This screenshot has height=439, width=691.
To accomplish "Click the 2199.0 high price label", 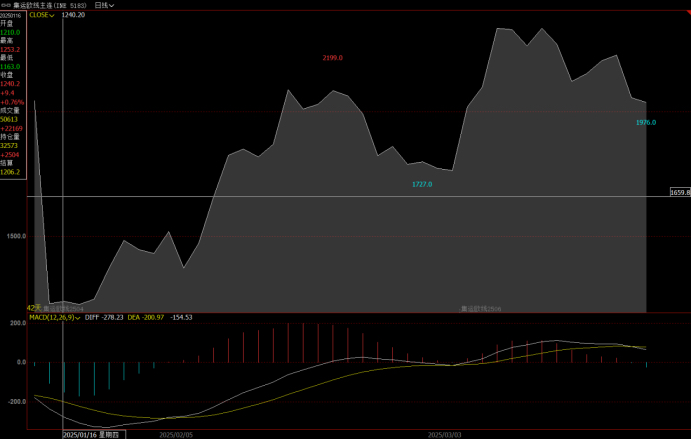I will coord(332,58).
